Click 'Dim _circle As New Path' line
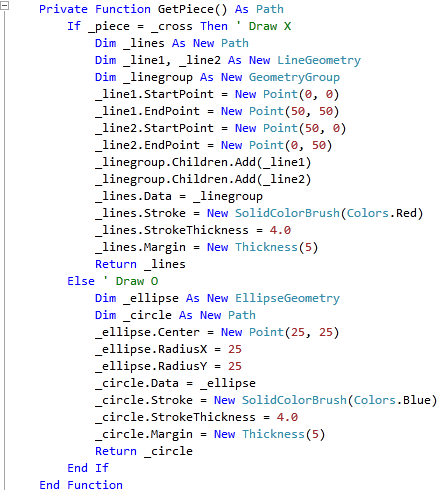The width and height of the screenshot is (438, 490). (175, 315)
